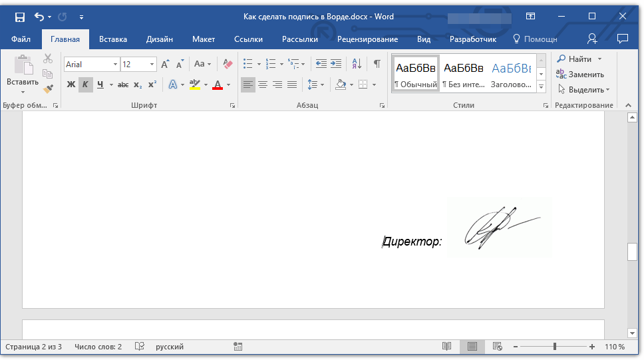Toggle Italic formatting
Screen dimensions: 644x360
(x=85, y=85)
